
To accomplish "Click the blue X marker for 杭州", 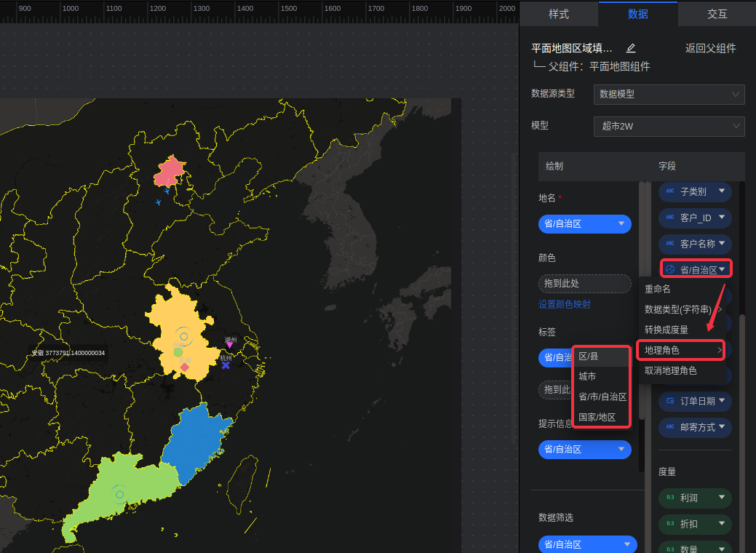I will point(226,365).
